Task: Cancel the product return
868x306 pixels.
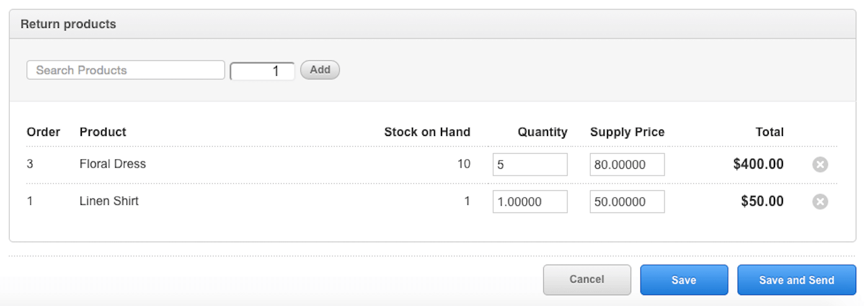Action: [x=587, y=280]
